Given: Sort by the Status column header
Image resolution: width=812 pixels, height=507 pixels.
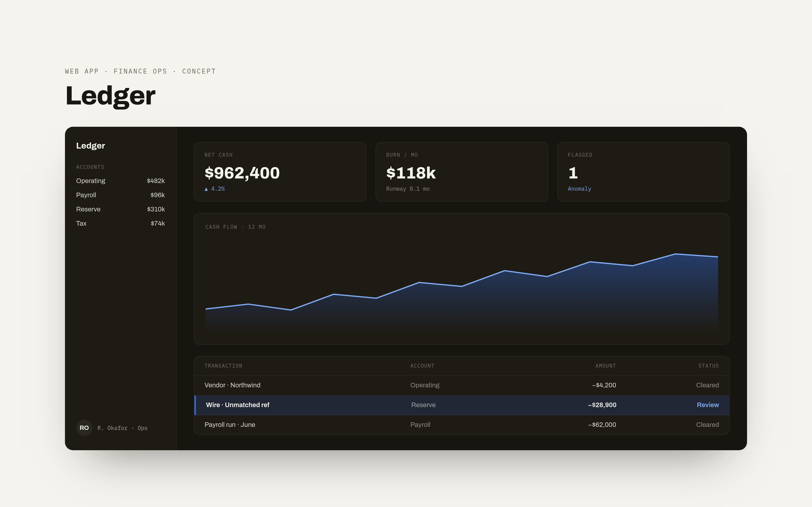Looking at the screenshot, I should click(x=708, y=366).
